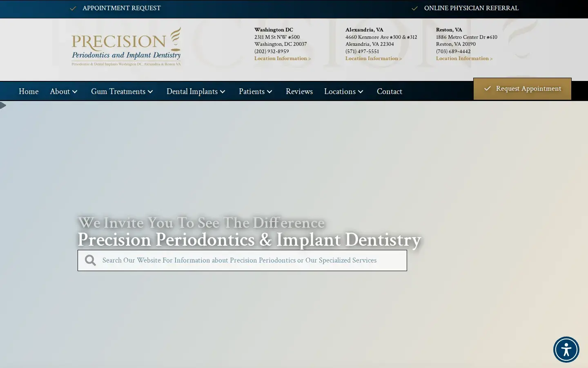
Task: Call the Washington DC number (202) 932-8959
Action: pyautogui.click(x=272, y=52)
